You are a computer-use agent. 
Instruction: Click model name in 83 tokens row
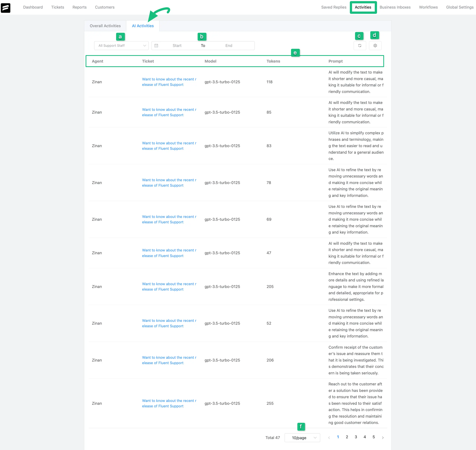[x=222, y=146]
